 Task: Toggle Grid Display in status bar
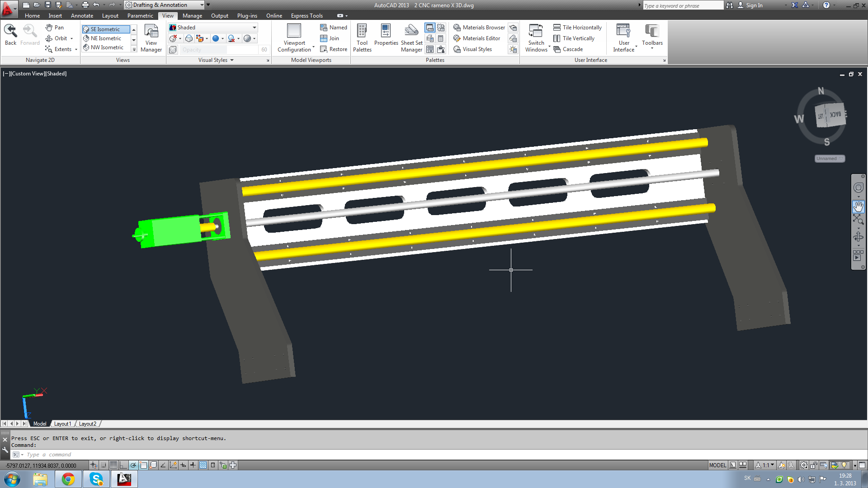(x=113, y=465)
